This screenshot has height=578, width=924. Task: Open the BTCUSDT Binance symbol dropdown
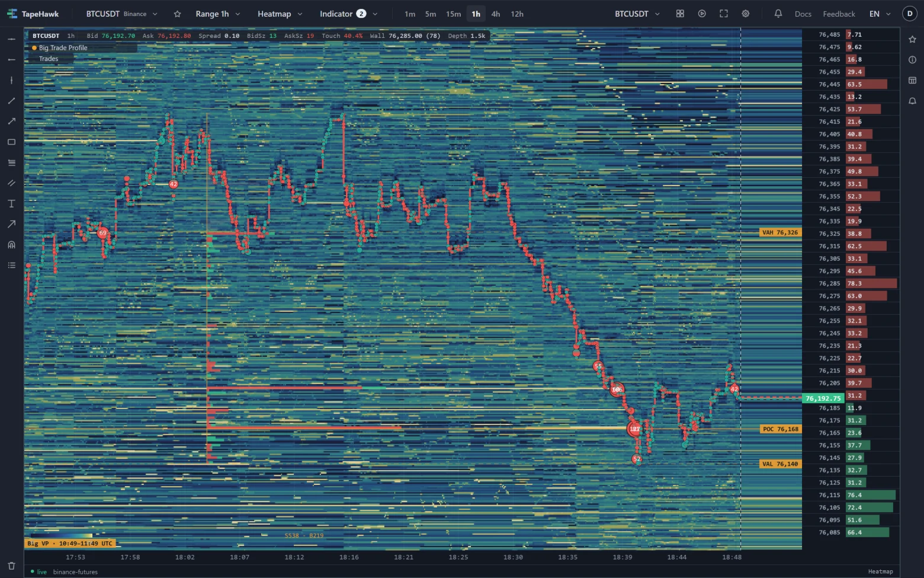pyautogui.click(x=122, y=14)
